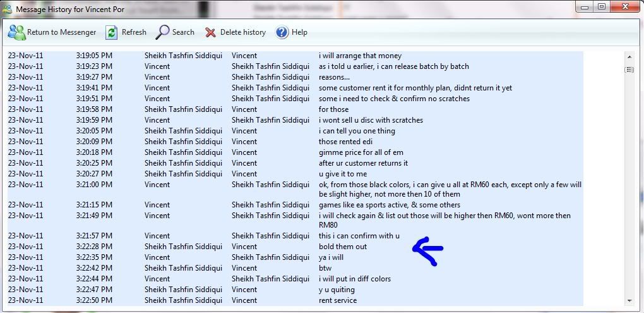Click the Return to Messenger icon

16,32
